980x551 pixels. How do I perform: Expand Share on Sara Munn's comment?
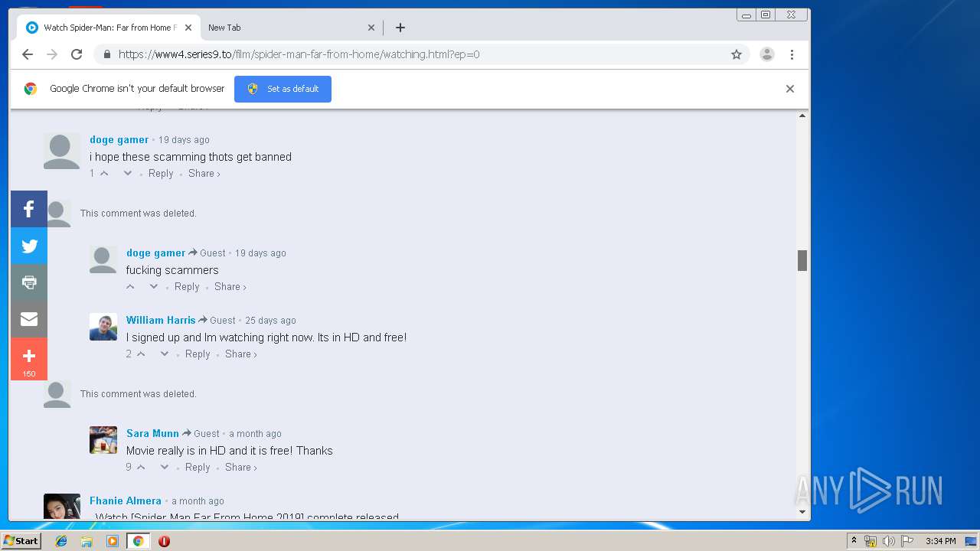[240, 468]
